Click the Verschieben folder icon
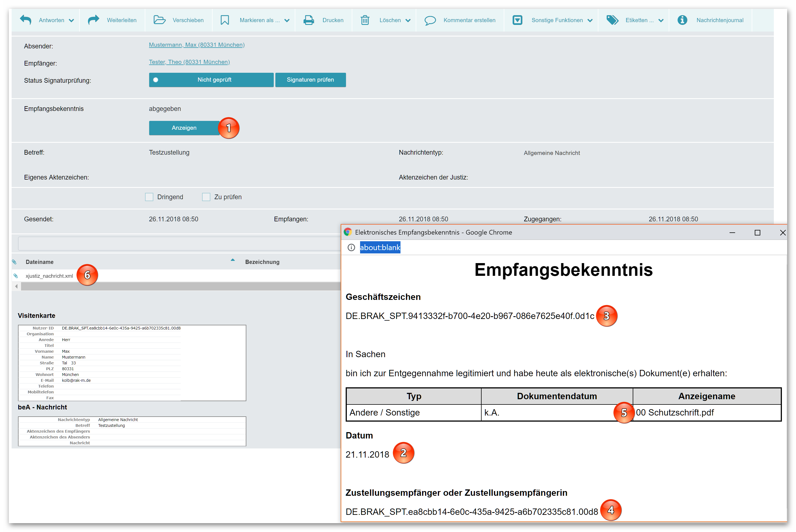The height and width of the screenshot is (532, 796). click(159, 20)
